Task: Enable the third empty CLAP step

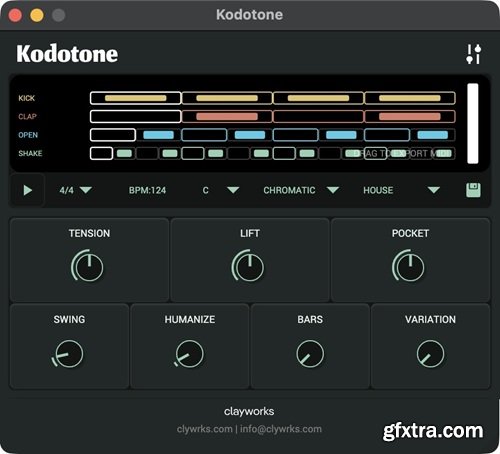Action: point(318,116)
